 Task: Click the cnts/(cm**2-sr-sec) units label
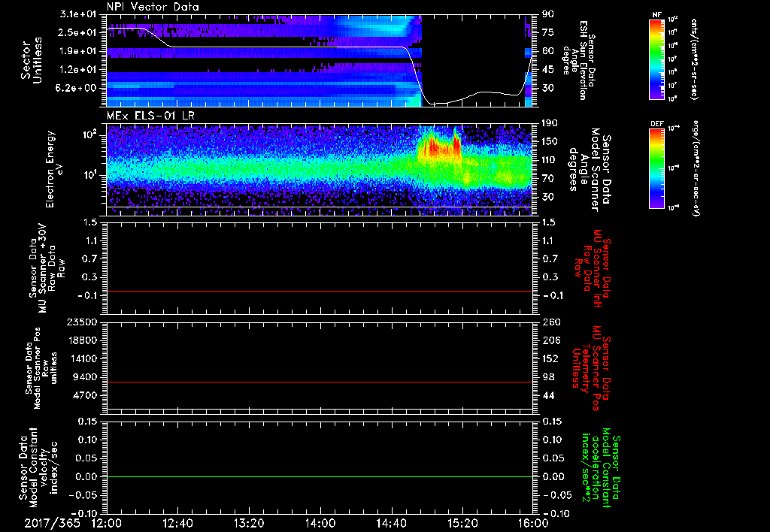pyautogui.click(x=694, y=59)
